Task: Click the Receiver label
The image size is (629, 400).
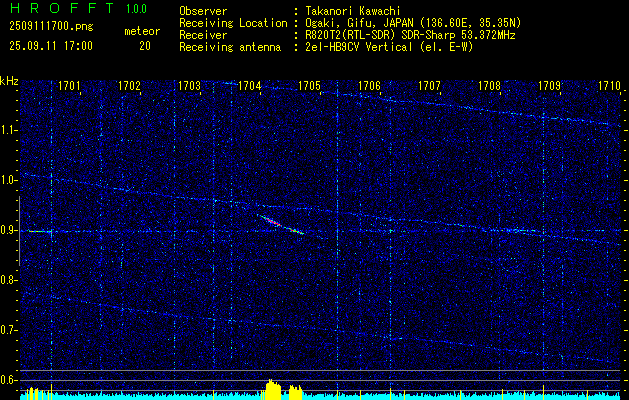Action: pyautogui.click(x=203, y=35)
